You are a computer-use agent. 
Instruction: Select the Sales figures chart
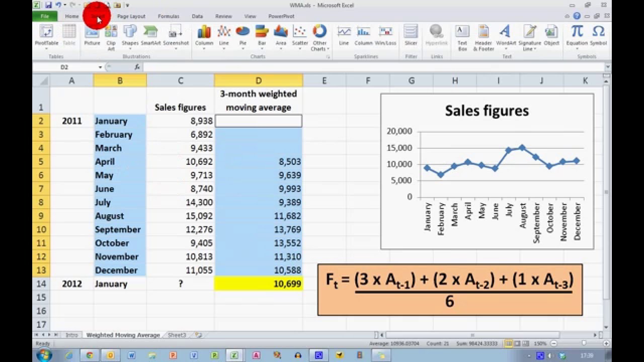coord(487,171)
